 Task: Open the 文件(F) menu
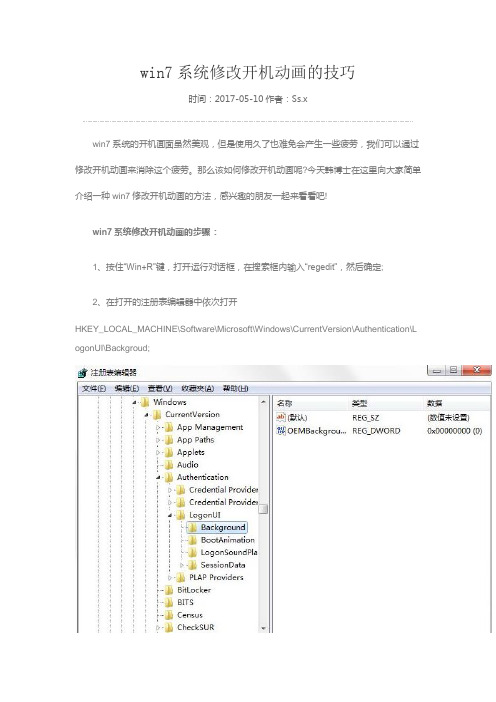pyautogui.click(x=94, y=388)
